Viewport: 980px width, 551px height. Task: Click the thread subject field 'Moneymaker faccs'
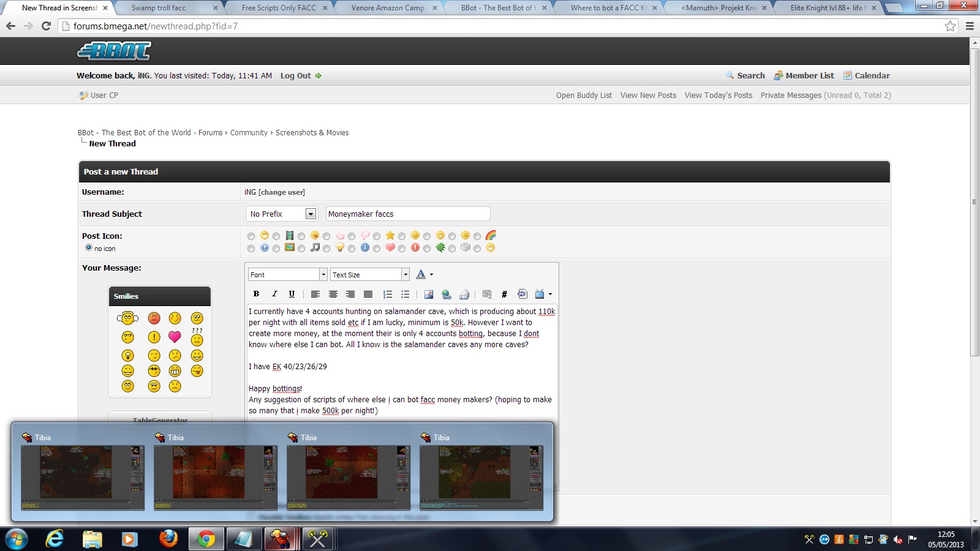tap(407, 214)
